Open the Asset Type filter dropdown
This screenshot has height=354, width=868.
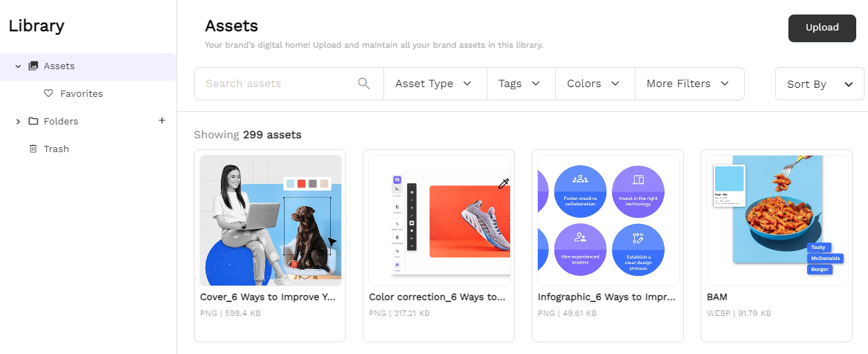pos(435,84)
